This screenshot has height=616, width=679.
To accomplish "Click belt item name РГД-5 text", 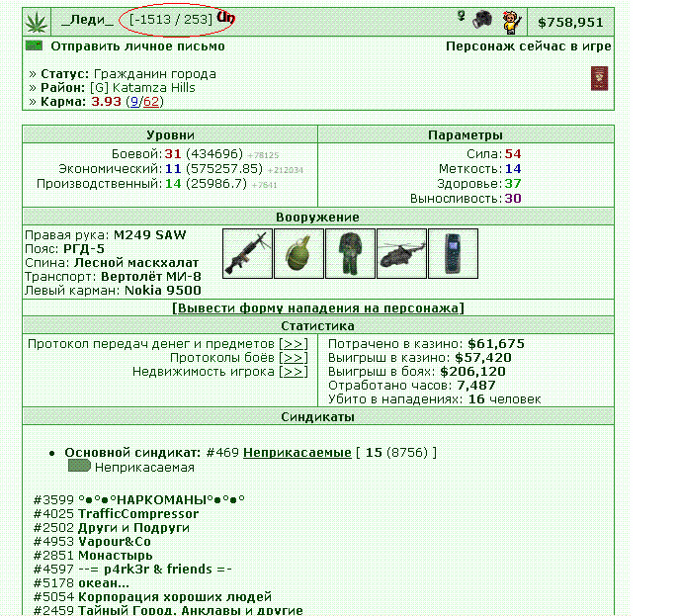I will tap(84, 249).
